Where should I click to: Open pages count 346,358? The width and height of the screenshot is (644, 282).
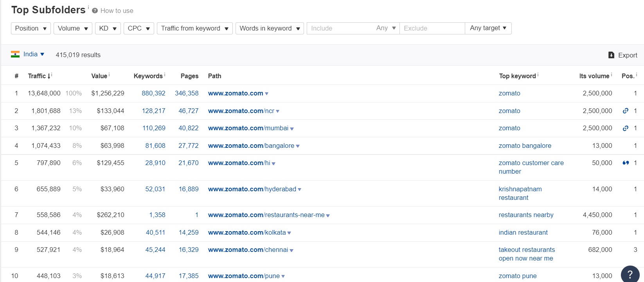[187, 93]
